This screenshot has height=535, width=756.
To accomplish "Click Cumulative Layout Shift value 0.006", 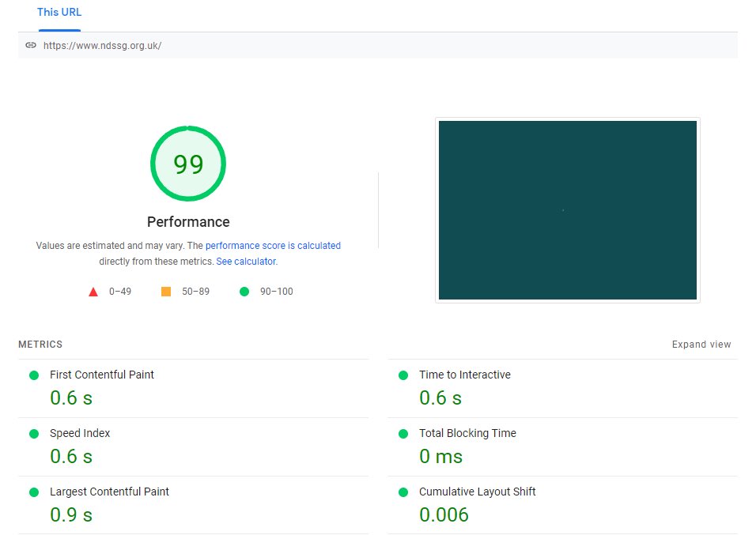I will [444, 514].
